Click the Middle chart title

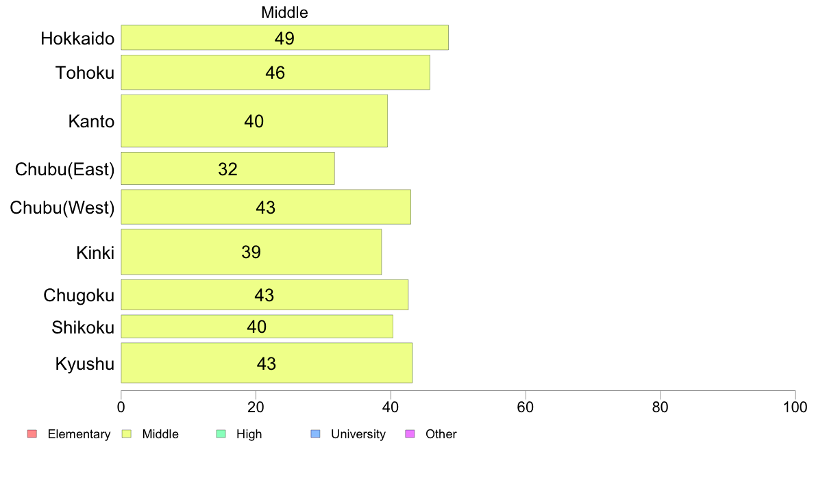pyautogui.click(x=284, y=12)
